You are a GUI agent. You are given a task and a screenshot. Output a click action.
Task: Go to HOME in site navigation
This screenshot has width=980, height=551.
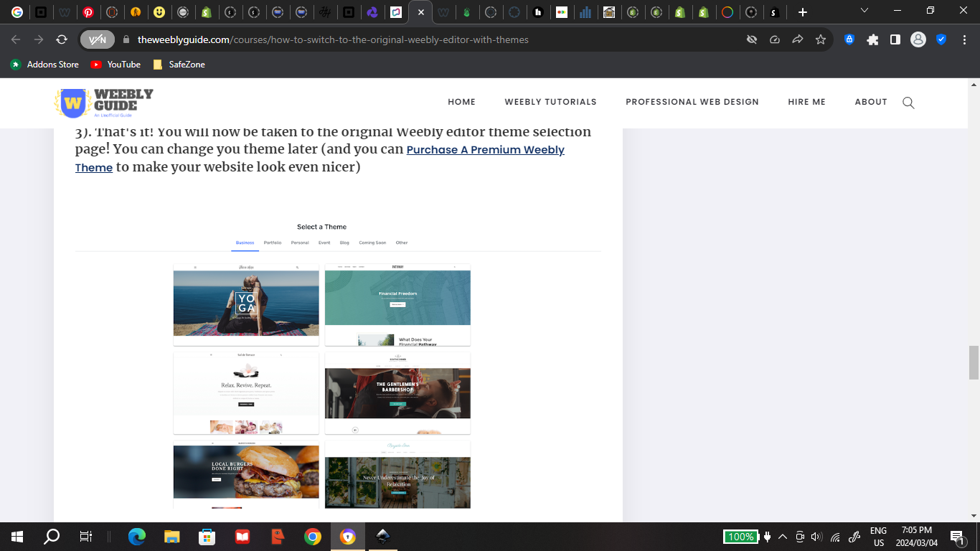coord(462,102)
